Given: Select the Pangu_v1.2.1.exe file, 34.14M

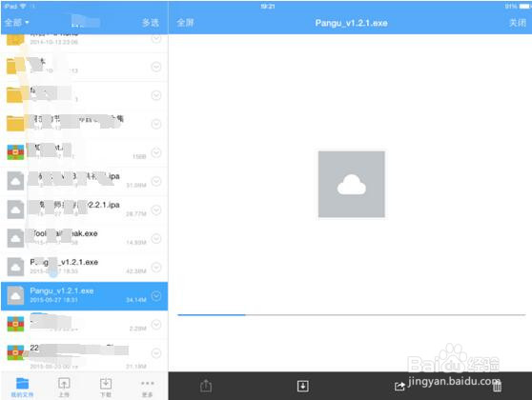Looking at the screenshot, I should pos(84,296).
